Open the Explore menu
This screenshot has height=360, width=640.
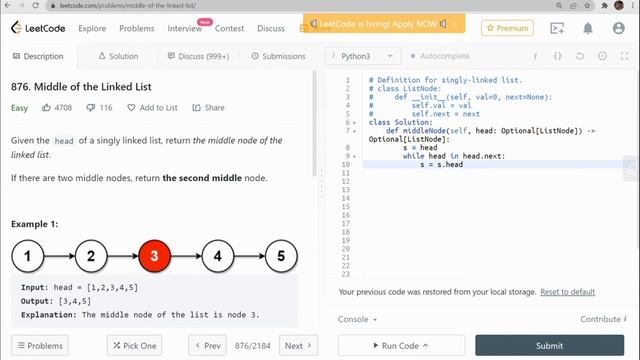[92, 29]
